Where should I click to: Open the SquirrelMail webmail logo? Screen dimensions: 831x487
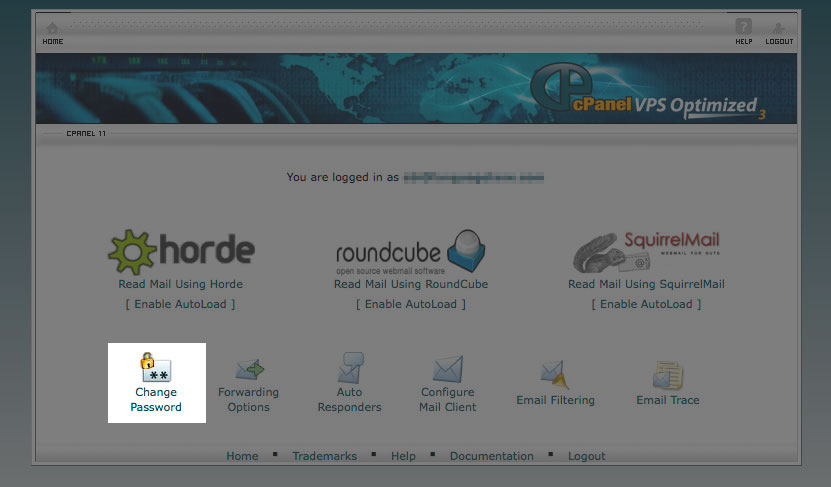(x=647, y=252)
